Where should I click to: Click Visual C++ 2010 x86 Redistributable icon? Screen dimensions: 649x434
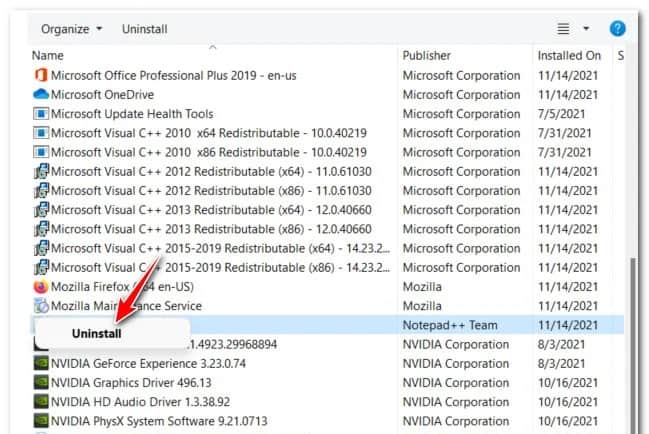click(x=41, y=152)
